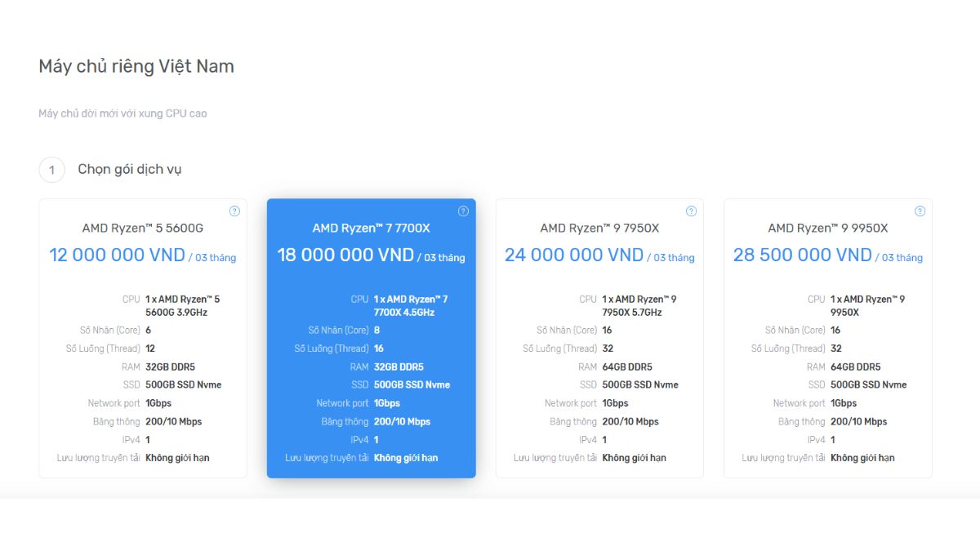Click CPU value '7950X 5.7GHz' text

632,313
